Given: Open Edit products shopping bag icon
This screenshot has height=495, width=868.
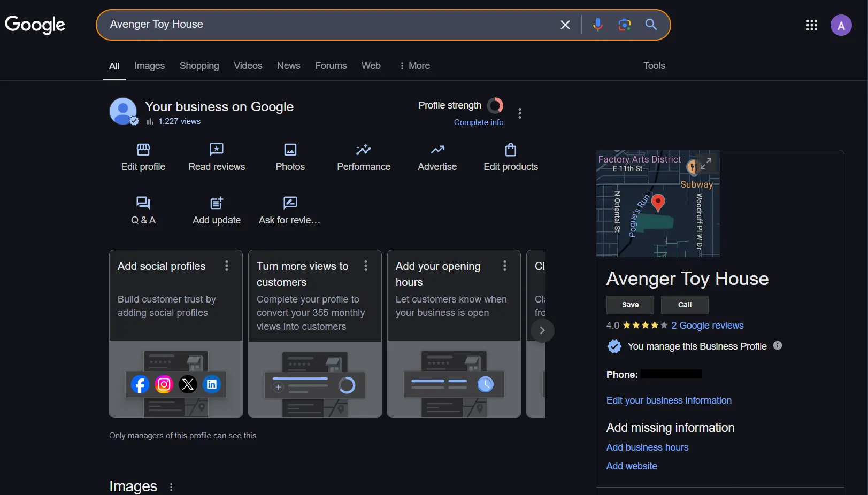Looking at the screenshot, I should (511, 149).
